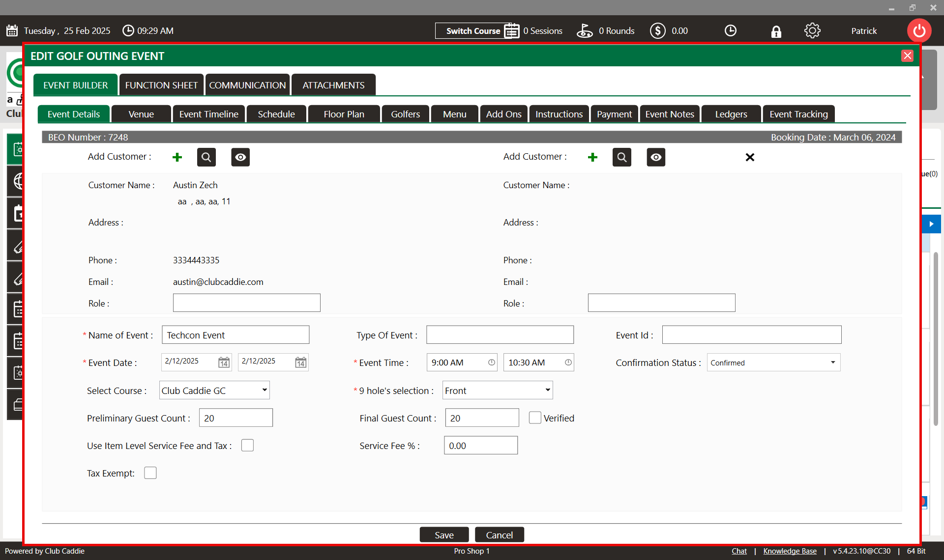Open the Chat link in status bar

coord(739,551)
